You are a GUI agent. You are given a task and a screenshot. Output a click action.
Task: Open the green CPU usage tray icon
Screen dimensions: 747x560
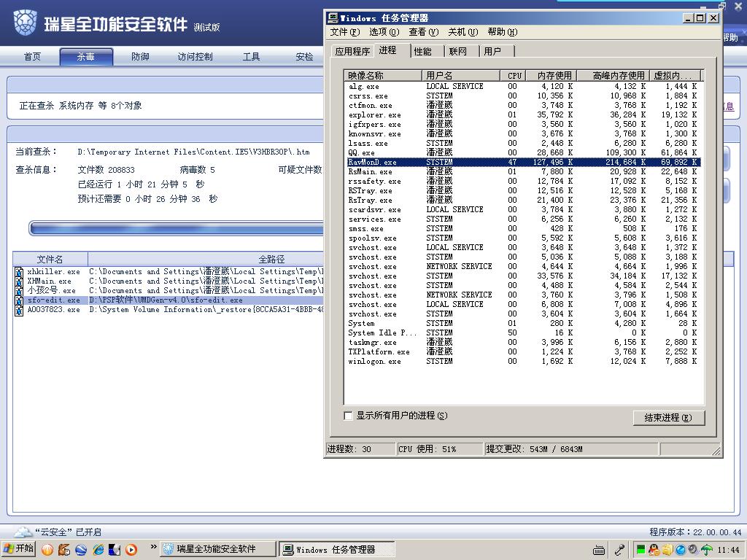pos(640,550)
